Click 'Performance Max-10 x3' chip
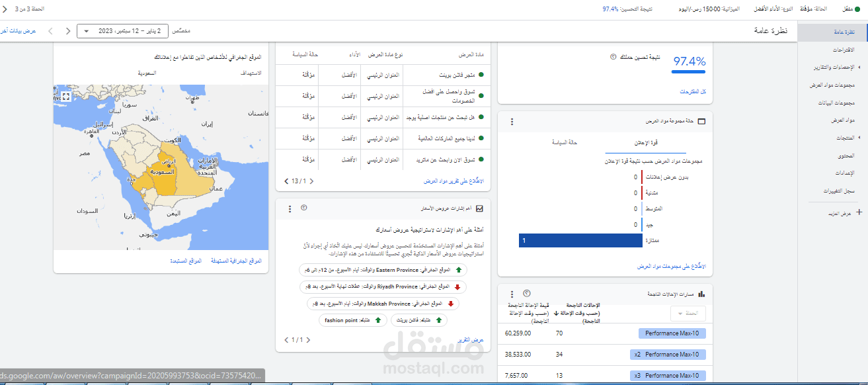This screenshot has width=868, height=385. pyautogui.click(x=668, y=376)
